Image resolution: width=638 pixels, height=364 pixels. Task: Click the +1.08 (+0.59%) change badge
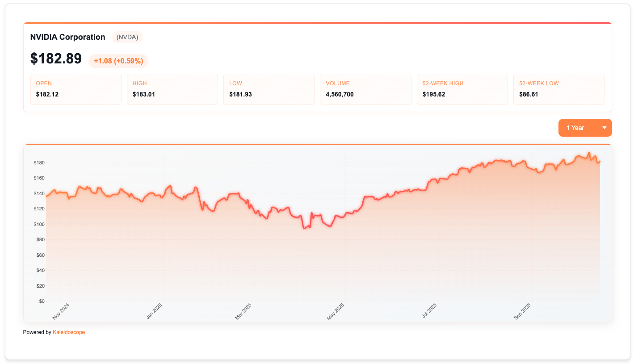point(118,61)
